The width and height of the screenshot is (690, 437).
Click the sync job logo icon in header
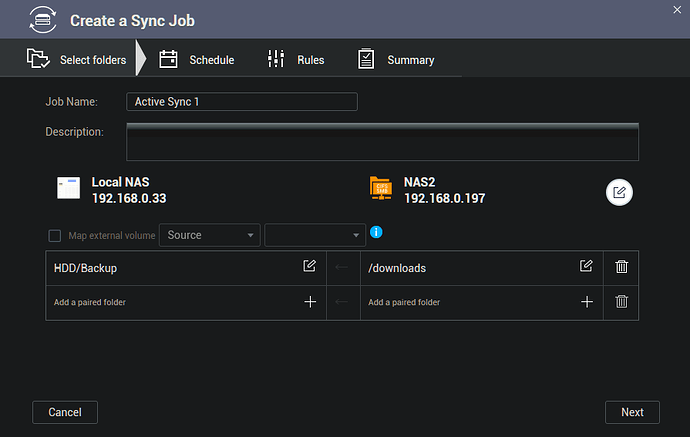click(x=43, y=19)
